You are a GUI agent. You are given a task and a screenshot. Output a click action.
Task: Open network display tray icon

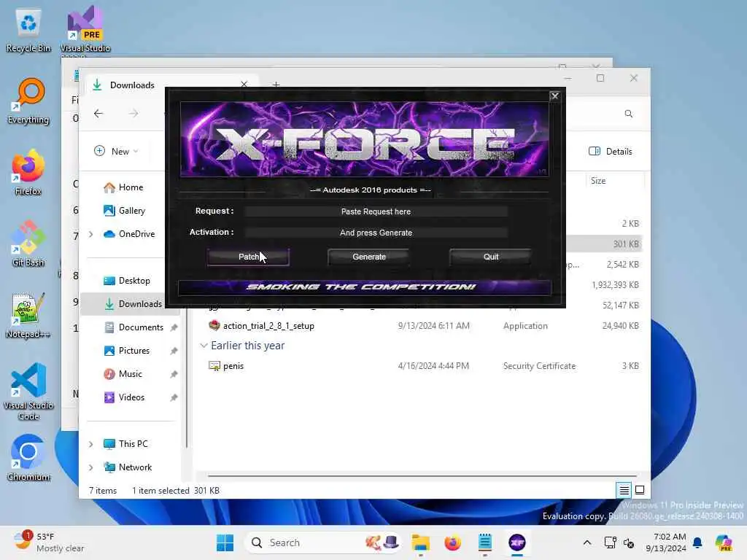click(x=610, y=542)
